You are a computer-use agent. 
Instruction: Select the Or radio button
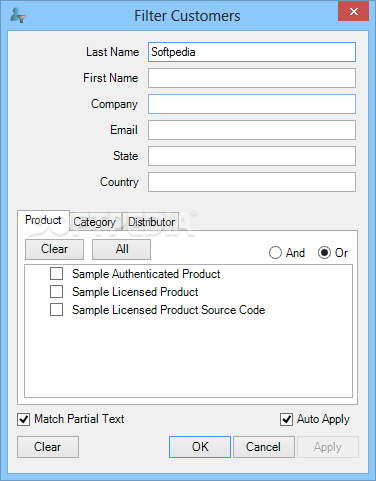click(x=324, y=253)
